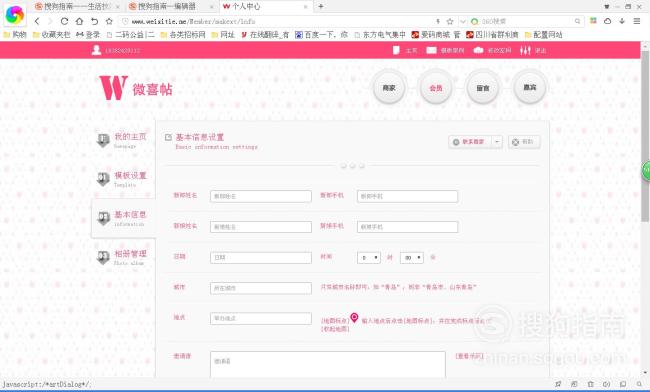
Task: Reload the page with the refresh icon
Action: [64, 21]
